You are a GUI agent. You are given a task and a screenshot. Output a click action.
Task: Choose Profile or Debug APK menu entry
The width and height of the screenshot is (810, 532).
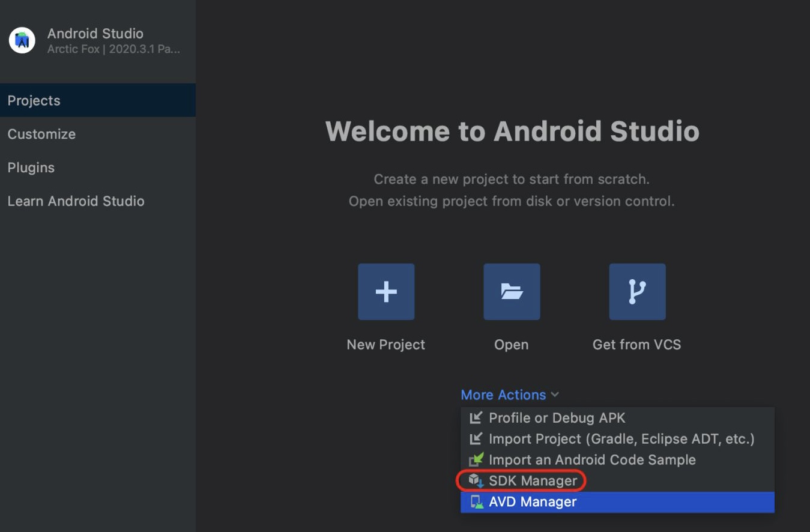coord(617,418)
